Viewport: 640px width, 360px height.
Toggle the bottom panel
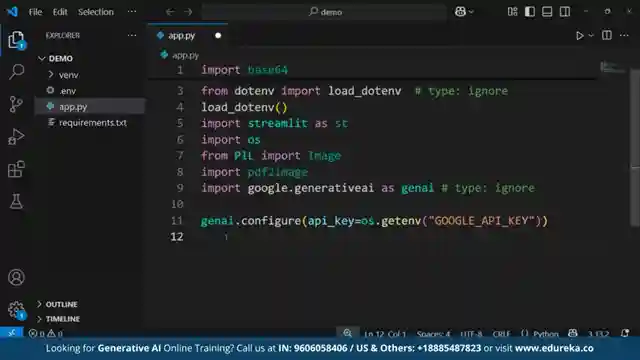pos(547,11)
